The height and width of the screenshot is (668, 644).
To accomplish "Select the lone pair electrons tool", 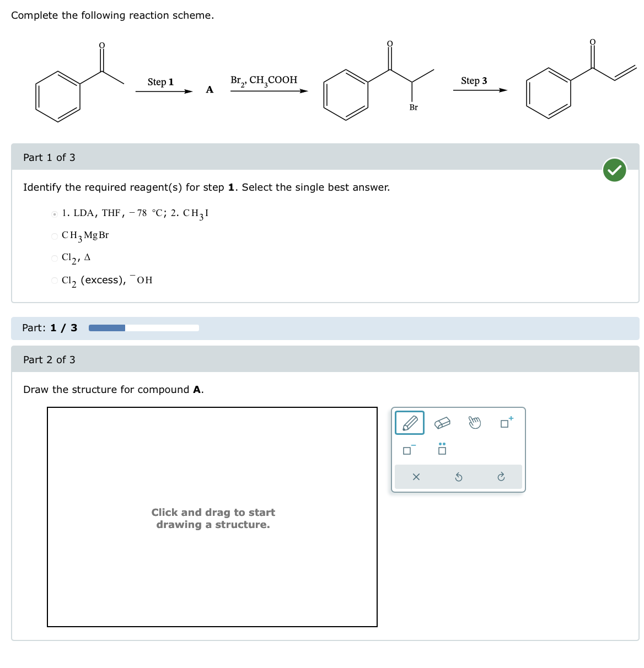I will pos(442,449).
